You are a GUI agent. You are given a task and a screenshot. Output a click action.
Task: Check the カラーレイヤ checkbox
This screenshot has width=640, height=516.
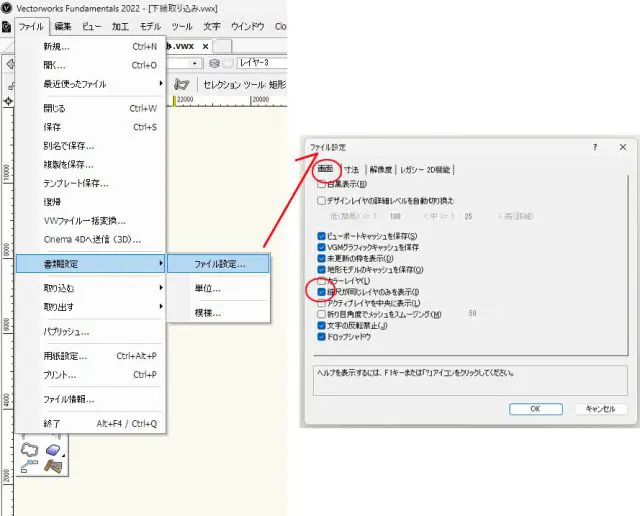322,281
